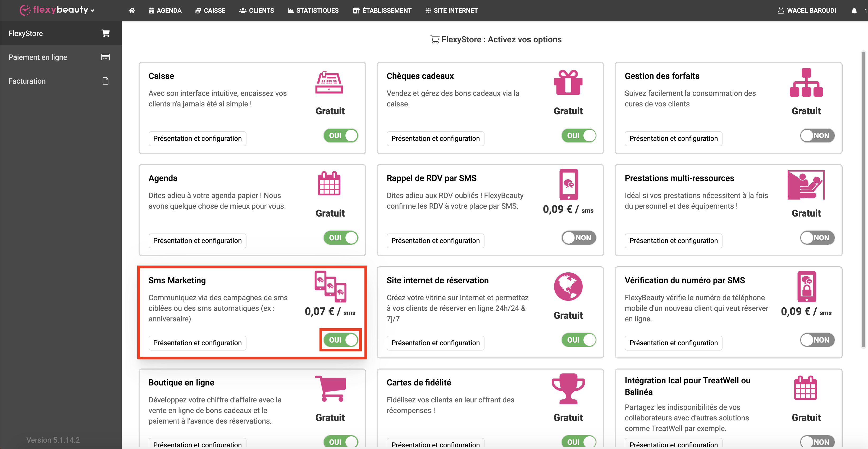Open the WACEL BAROUDI user menu

[807, 11]
